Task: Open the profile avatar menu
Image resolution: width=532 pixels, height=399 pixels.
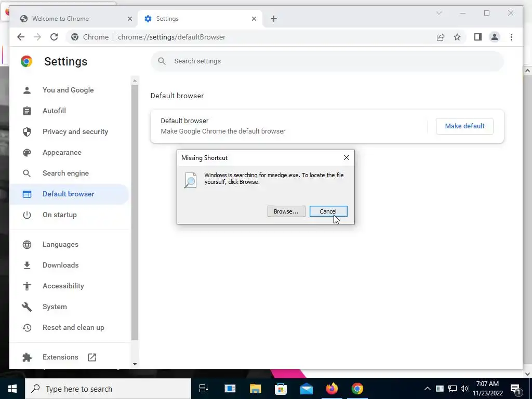Action: pos(495,37)
